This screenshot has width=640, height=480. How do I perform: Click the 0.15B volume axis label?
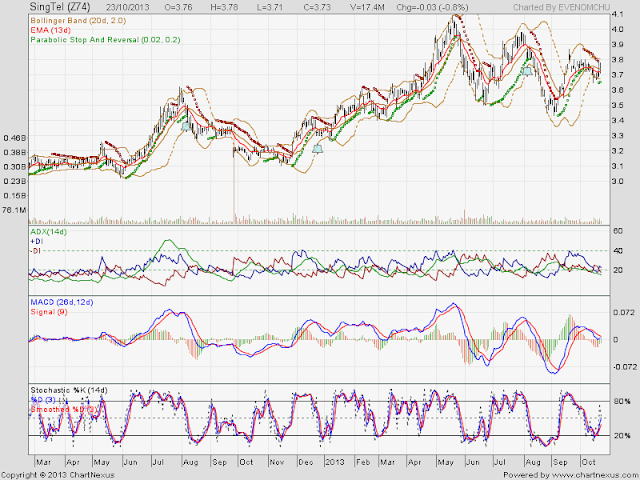tap(15, 196)
